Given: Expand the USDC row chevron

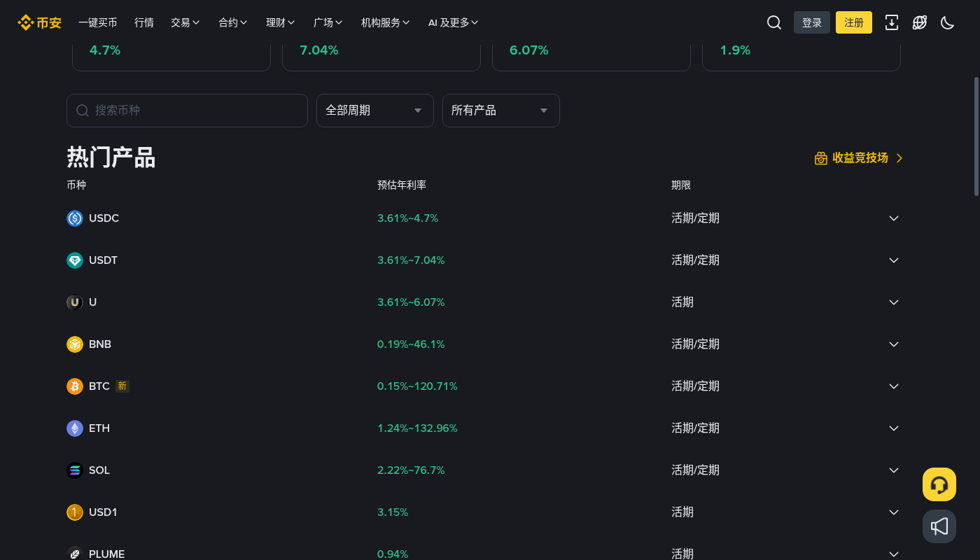Looking at the screenshot, I should (894, 218).
